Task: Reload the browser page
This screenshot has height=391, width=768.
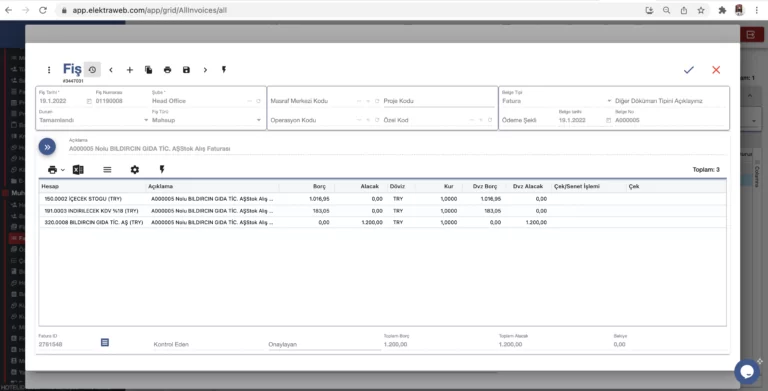Action: 43,10
